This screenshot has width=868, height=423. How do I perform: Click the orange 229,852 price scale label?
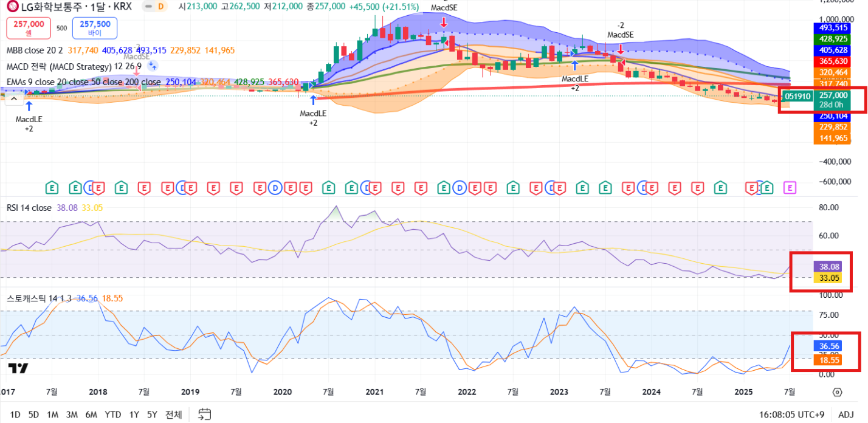coord(833,127)
